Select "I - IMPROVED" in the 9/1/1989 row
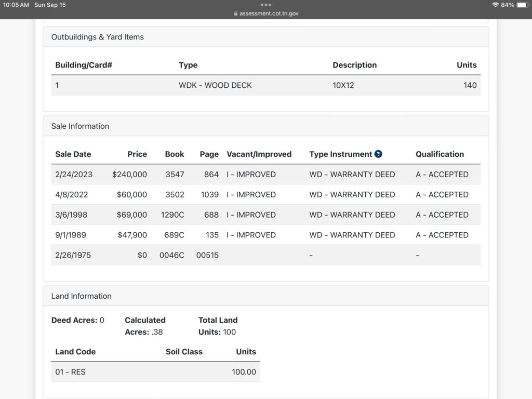This screenshot has width=532, height=399. [251, 235]
